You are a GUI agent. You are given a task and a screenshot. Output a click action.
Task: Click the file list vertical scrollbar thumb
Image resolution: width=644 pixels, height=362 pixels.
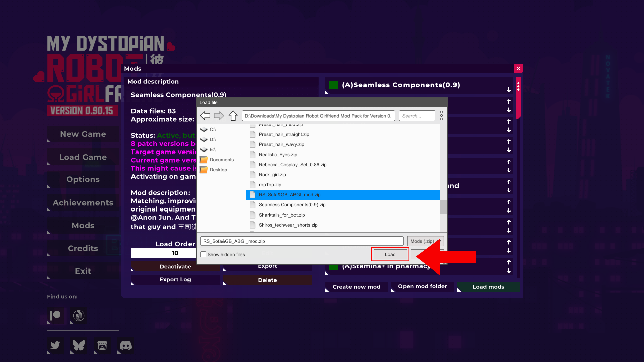443,207
